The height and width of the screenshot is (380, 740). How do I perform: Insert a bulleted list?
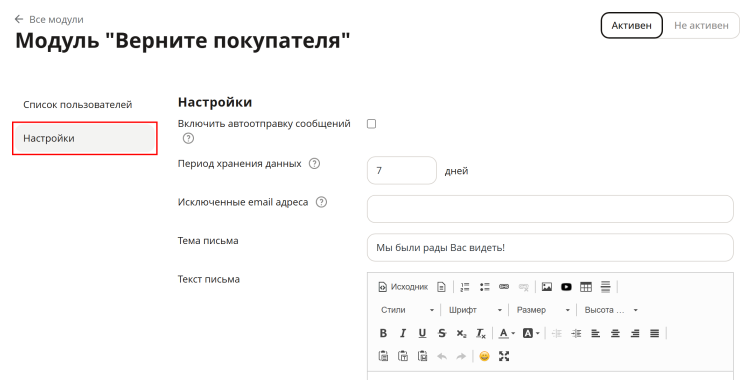tap(484, 287)
